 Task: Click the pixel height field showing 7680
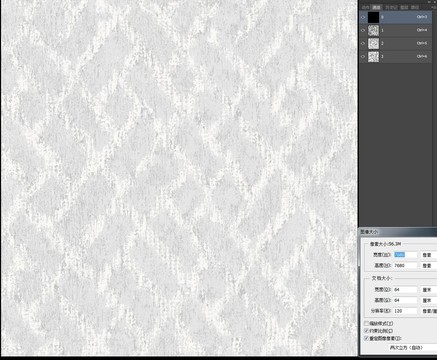pyautogui.click(x=405, y=266)
